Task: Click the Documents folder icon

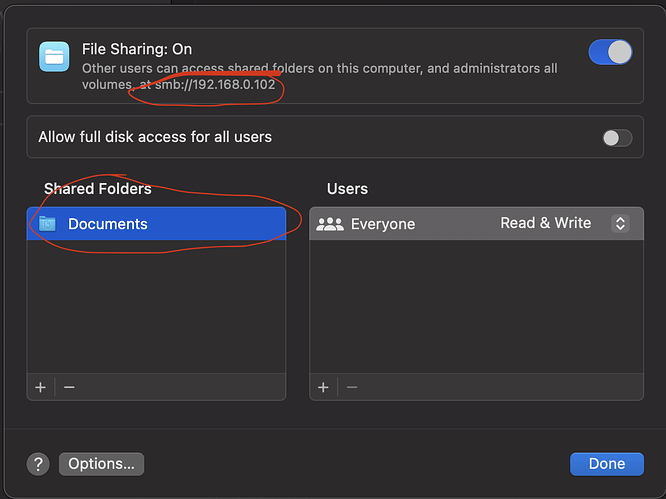Action: tap(47, 223)
